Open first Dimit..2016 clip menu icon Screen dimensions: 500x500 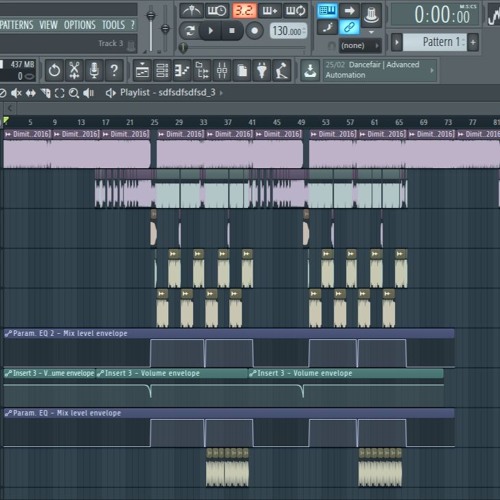coord(8,134)
